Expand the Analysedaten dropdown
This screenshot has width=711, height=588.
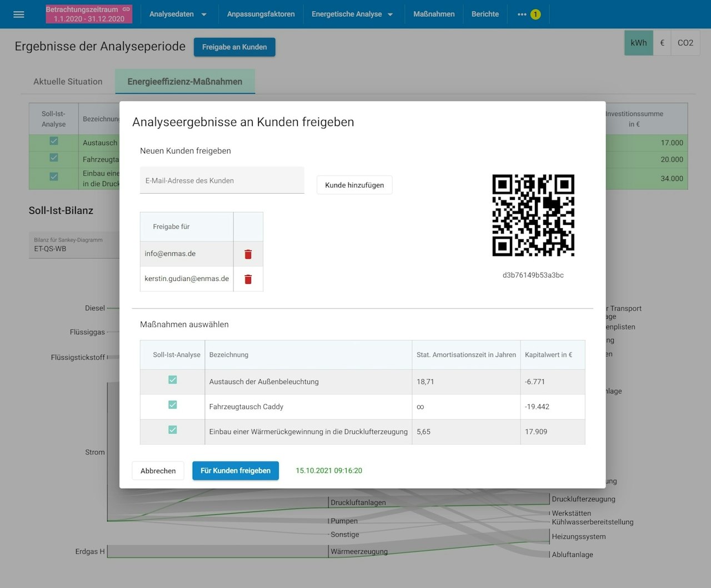178,14
